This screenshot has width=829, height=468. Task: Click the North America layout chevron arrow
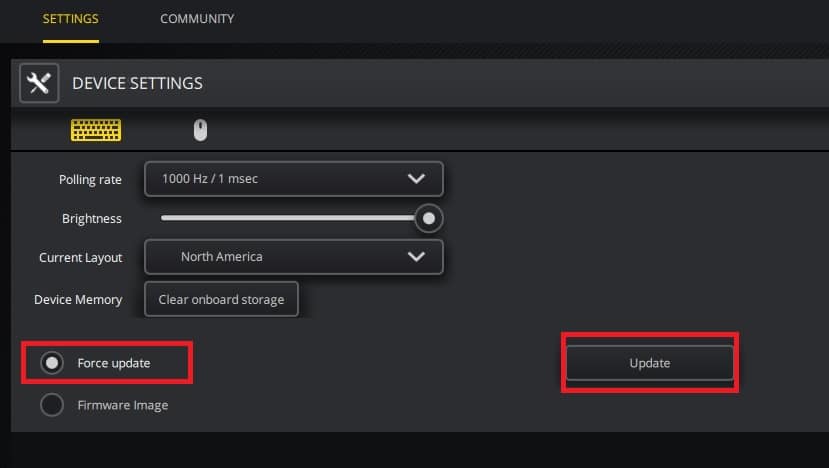[417, 257]
